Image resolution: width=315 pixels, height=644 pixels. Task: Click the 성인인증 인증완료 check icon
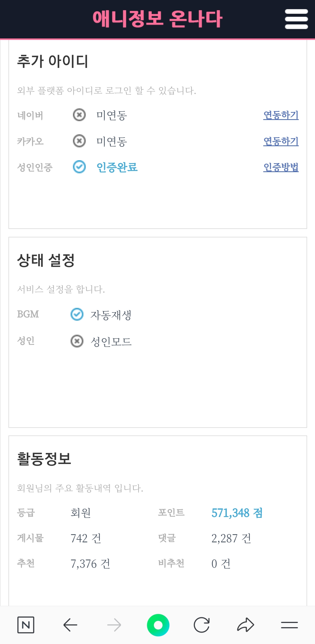point(79,167)
